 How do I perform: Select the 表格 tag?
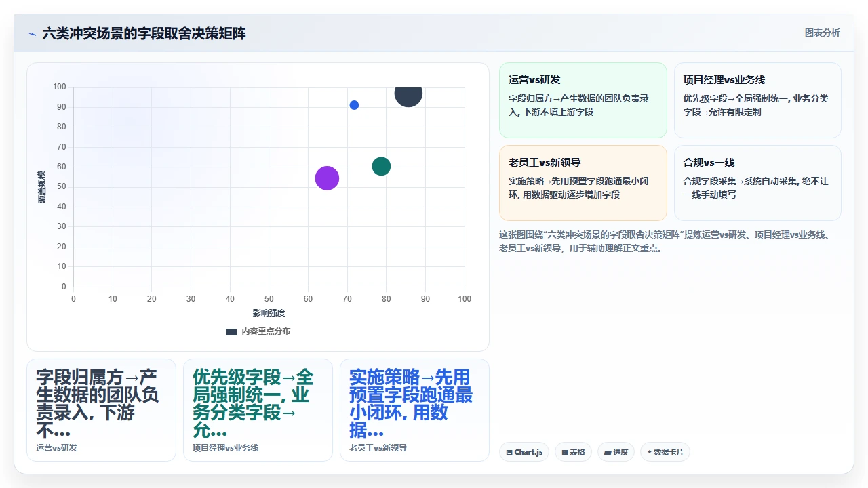[573, 452]
